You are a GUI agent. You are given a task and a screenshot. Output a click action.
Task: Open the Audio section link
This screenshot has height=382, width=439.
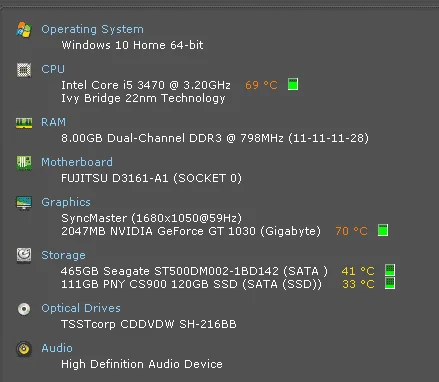pos(57,348)
